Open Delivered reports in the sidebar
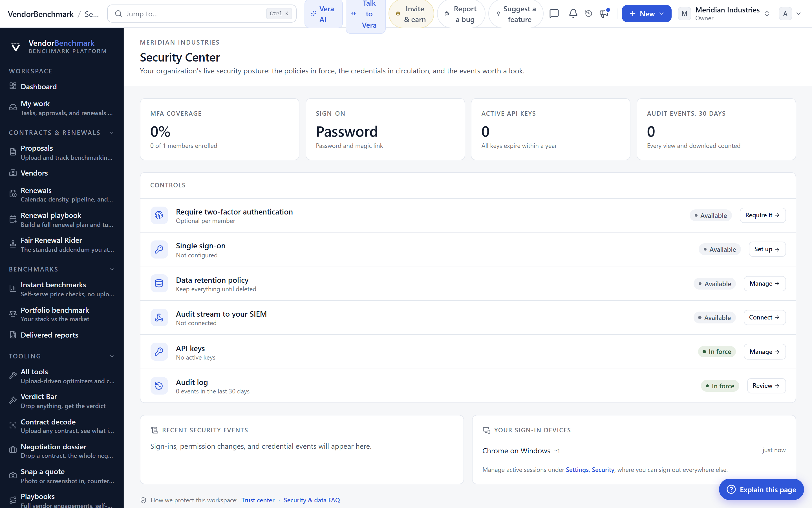 point(62,335)
